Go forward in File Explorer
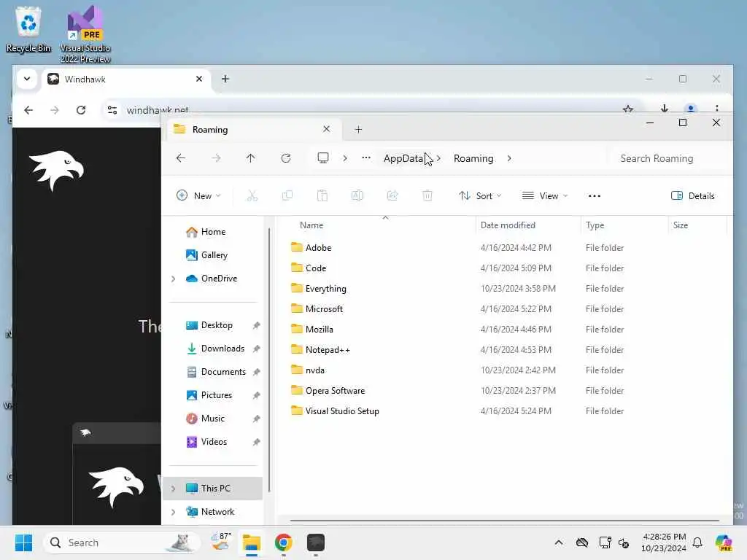The height and width of the screenshot is (560, 747). (x=216, y=158)
